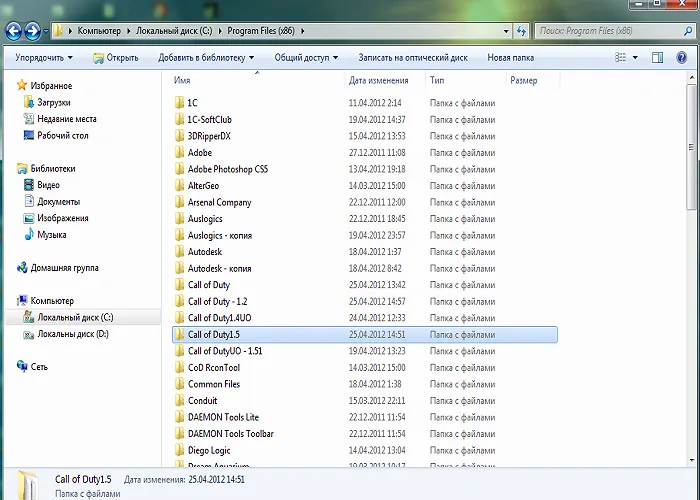700x500 pixels.
Task: Click the change view icon
Action: tap(620, 58)
